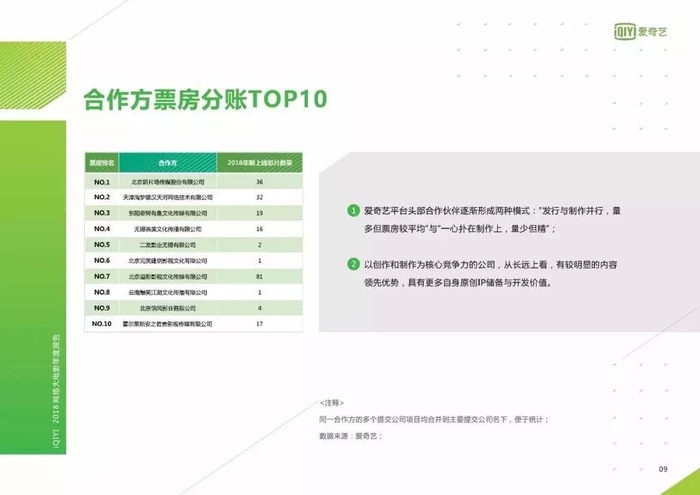Click the page number '09'
This screenshot has height=495, width=700.
click(x=663, y=469)
